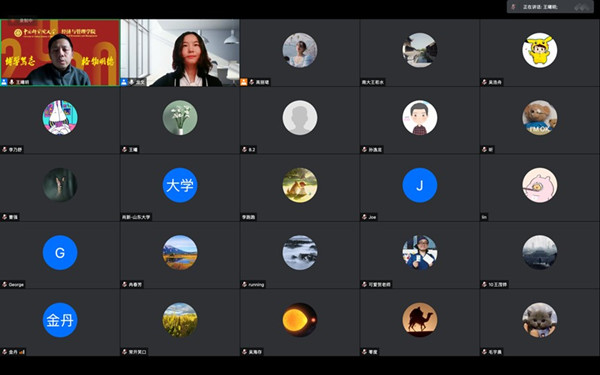600x375 pixels.
Task: Click the girl in blue dress avatar
Action: pyautogui.click(x=300, y=50)
